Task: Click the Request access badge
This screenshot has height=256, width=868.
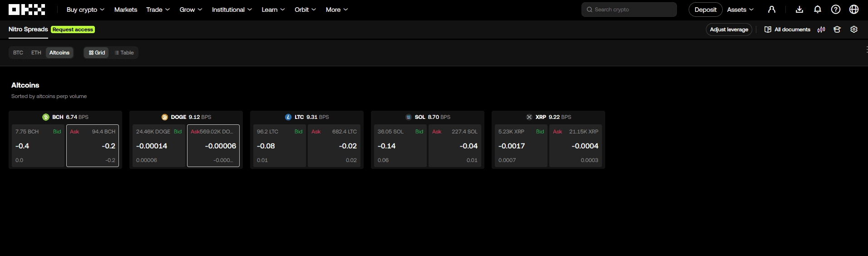Action: [x=73, y=30]
